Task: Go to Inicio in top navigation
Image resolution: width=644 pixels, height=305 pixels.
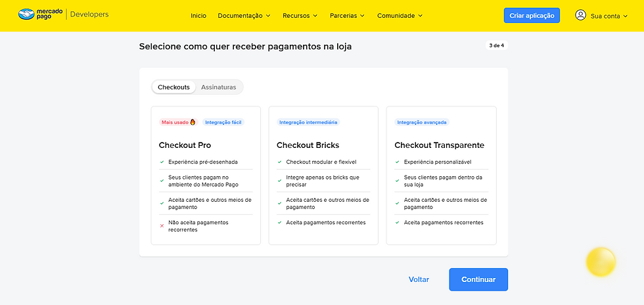Action: click(x=198, y=16)
